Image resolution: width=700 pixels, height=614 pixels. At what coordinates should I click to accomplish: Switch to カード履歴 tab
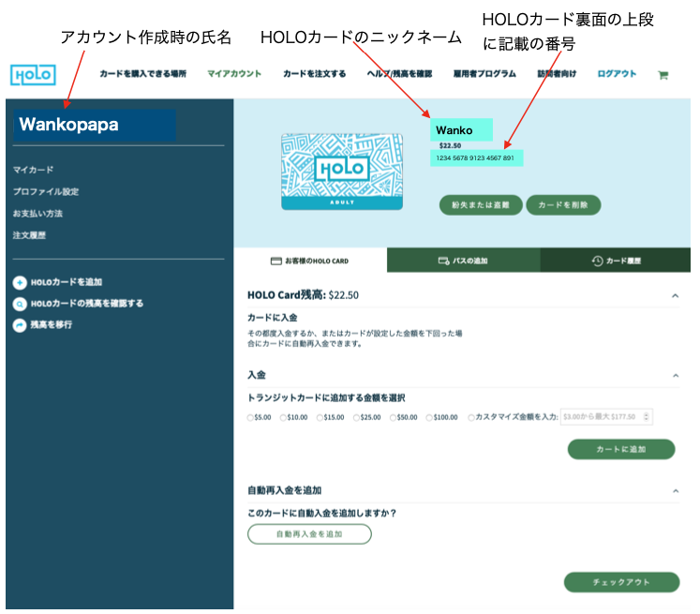[x=616, y=261]
